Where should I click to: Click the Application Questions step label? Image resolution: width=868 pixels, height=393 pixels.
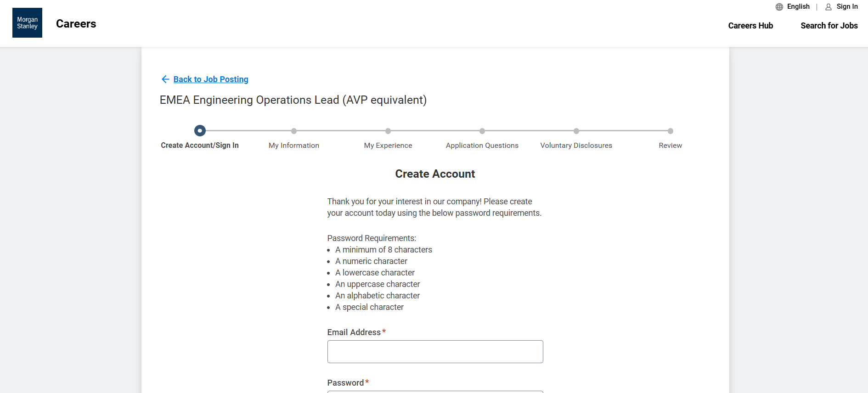point(482,146)
